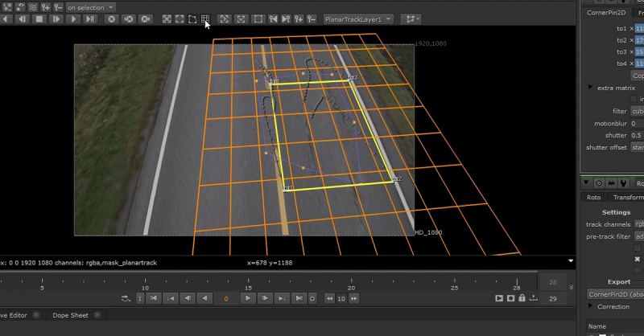Open the PlanarTrackLayer1 layer dropdown
This screenshot has width=644, height=336.
click(x=358, y=18)
